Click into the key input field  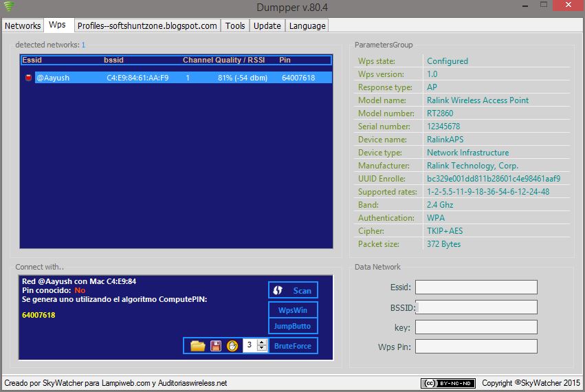tap(476, 327)
